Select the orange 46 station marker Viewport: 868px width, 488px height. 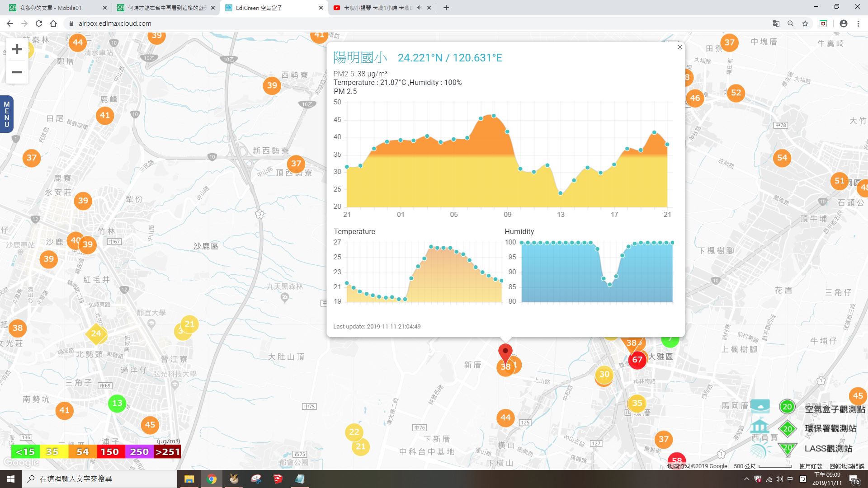coord(695,98)
